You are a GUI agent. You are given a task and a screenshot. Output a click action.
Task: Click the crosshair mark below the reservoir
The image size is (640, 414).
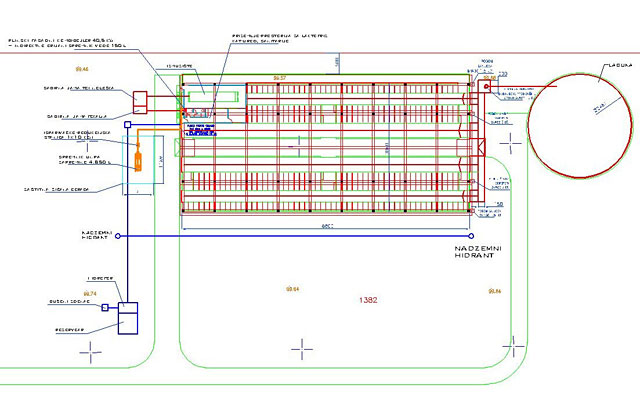click(91, 352)
